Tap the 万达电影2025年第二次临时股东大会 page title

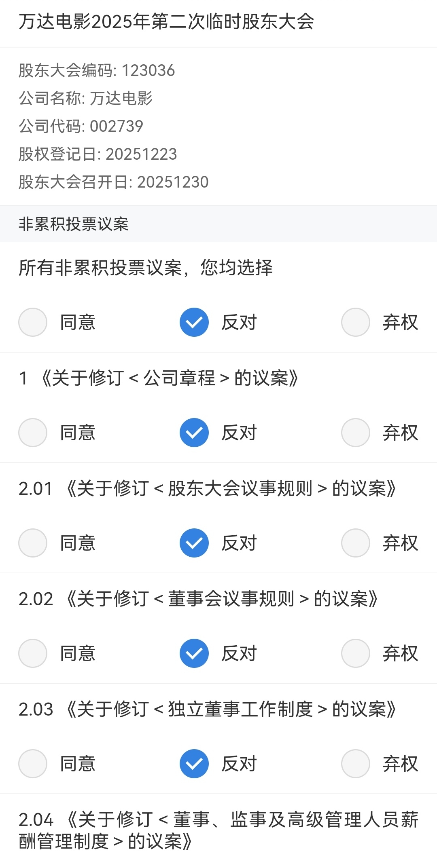(x=166, y=22)
